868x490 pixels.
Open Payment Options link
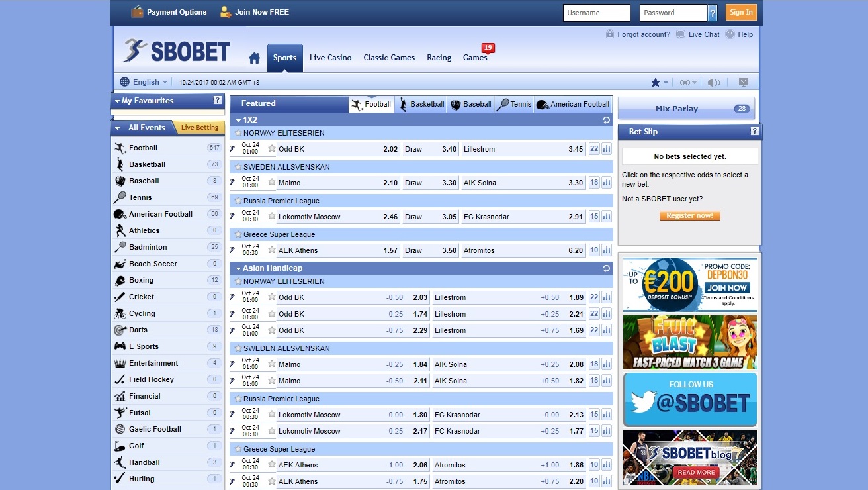[x=175, y=11]
